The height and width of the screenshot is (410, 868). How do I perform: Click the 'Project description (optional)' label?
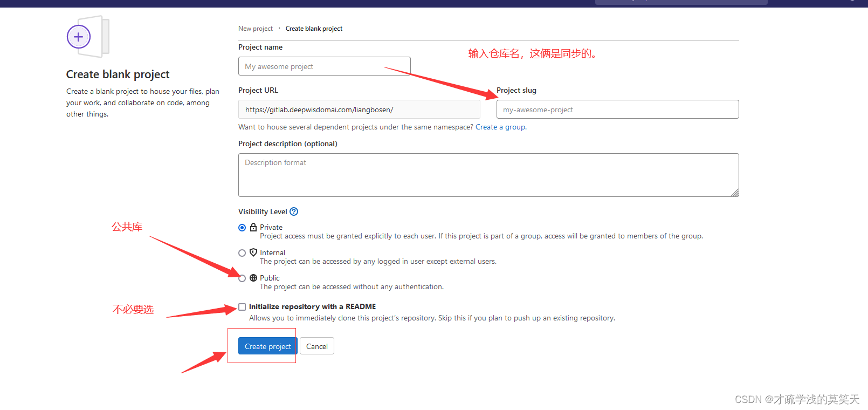coord(288,143)
